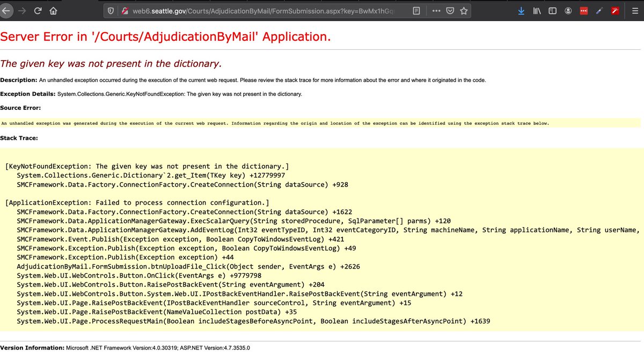Click the pen/eyedropper extension icon
644x358 pixels.
600,11
